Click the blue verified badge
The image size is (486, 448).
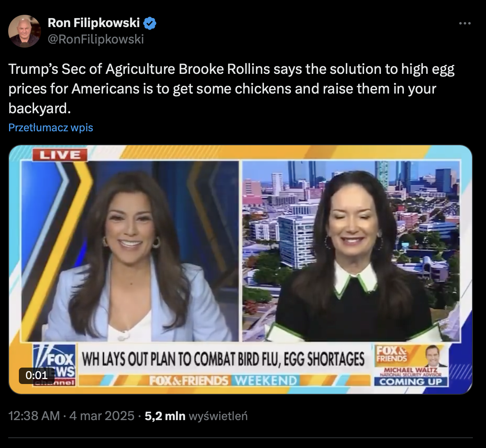pos(150,23)
